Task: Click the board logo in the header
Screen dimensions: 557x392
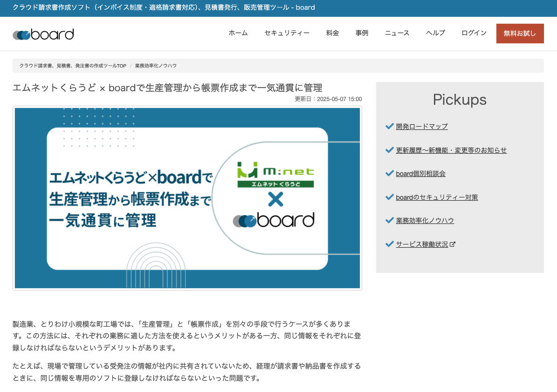Action: 43,34
